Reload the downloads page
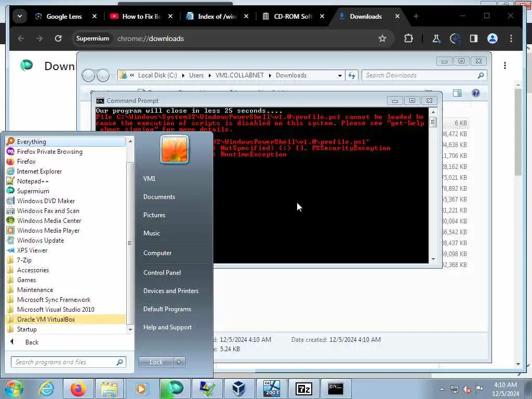The image size is (532, 399). (58, 38)
